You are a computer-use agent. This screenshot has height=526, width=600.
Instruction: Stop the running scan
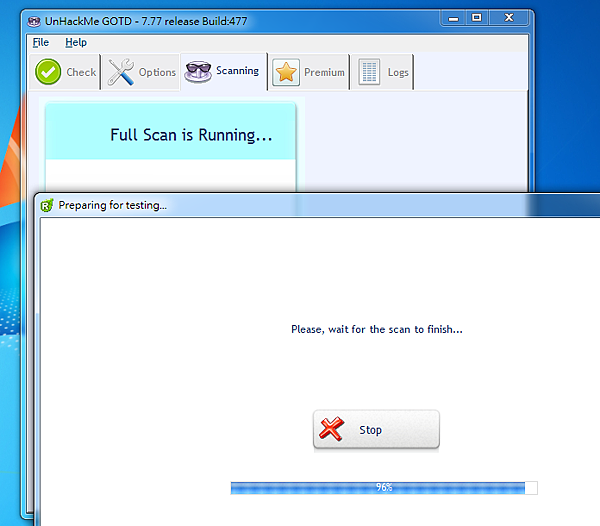pos(376,429)
